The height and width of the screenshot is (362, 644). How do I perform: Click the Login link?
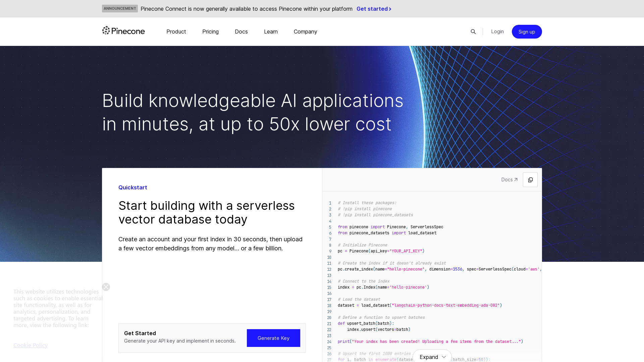[497, 32]
